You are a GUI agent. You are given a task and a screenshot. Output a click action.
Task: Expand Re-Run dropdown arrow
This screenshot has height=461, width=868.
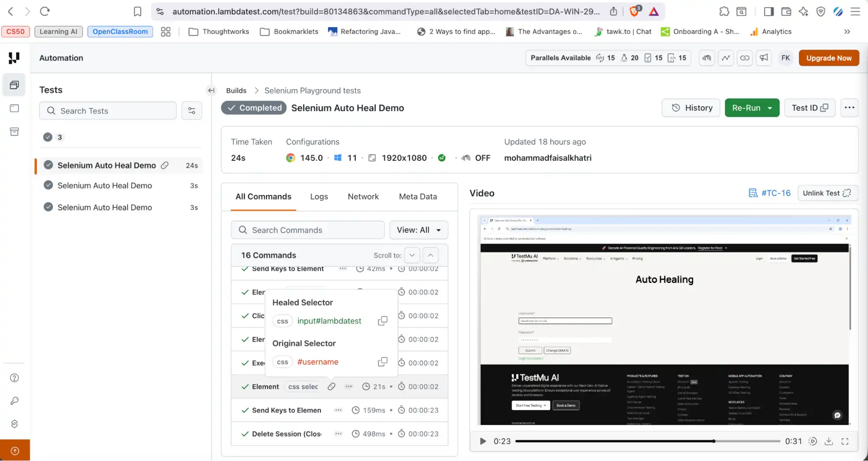coord(770,108)
